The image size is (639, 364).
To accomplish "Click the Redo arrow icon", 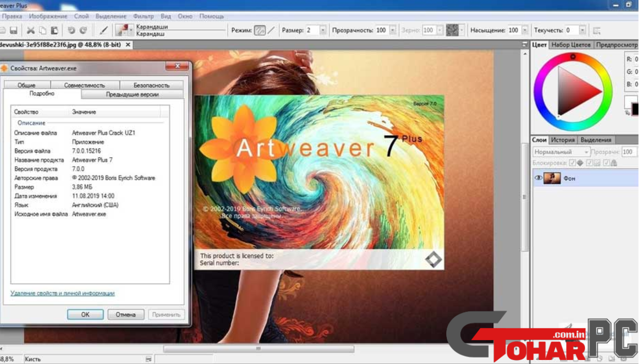I will [x=83, y=30].
